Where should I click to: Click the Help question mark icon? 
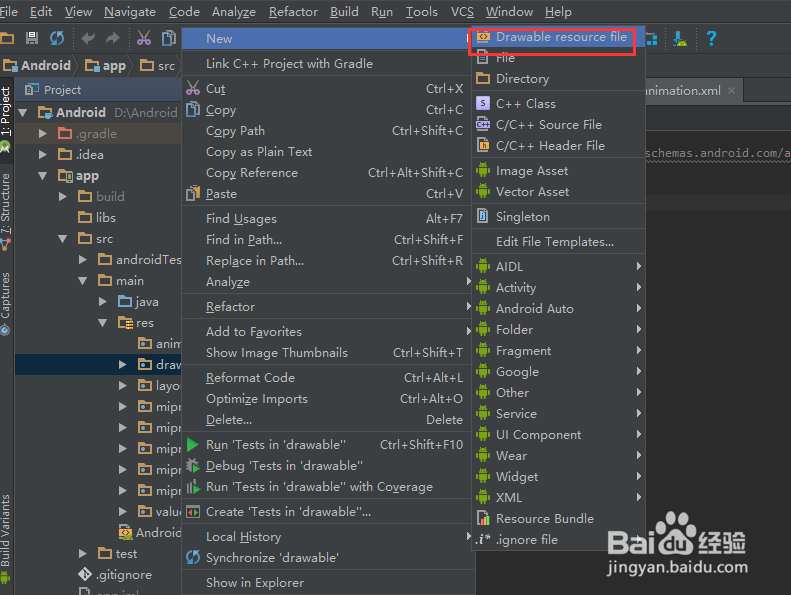tap(711, 38)
